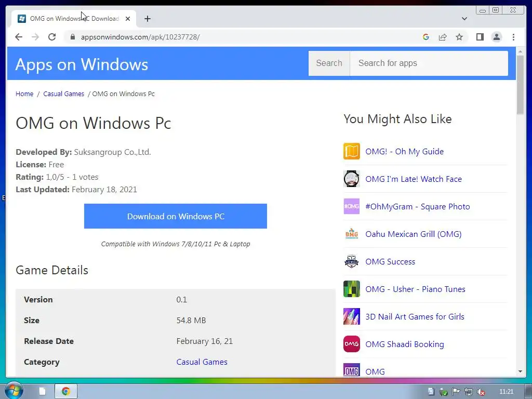Click the #OhMyGram app icon
Image resolution: width=532 pixels, height=399 pixels.
[352, 206]
